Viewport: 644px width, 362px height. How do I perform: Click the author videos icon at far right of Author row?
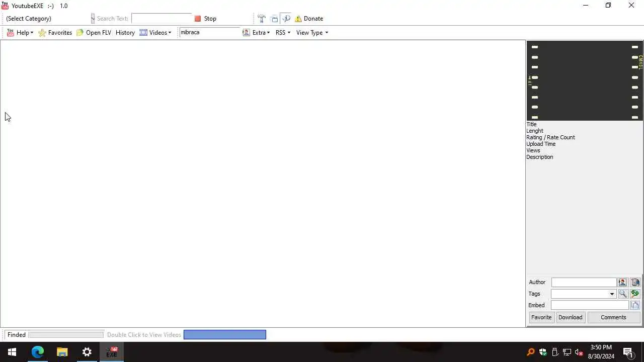[x=635, y=283]
